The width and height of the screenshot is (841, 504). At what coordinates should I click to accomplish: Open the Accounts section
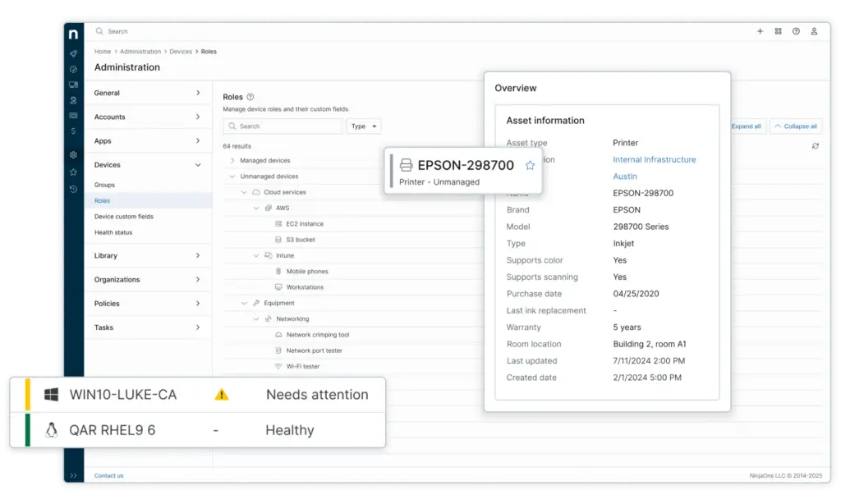pos(148,117)
